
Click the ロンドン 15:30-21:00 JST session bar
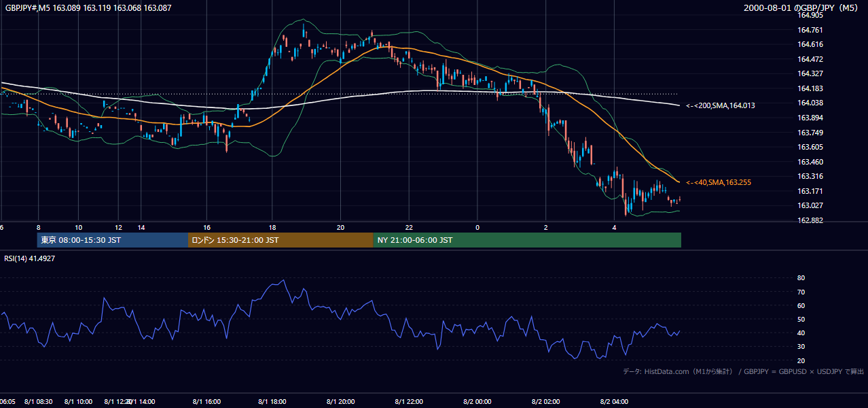(x=281, y=240)
